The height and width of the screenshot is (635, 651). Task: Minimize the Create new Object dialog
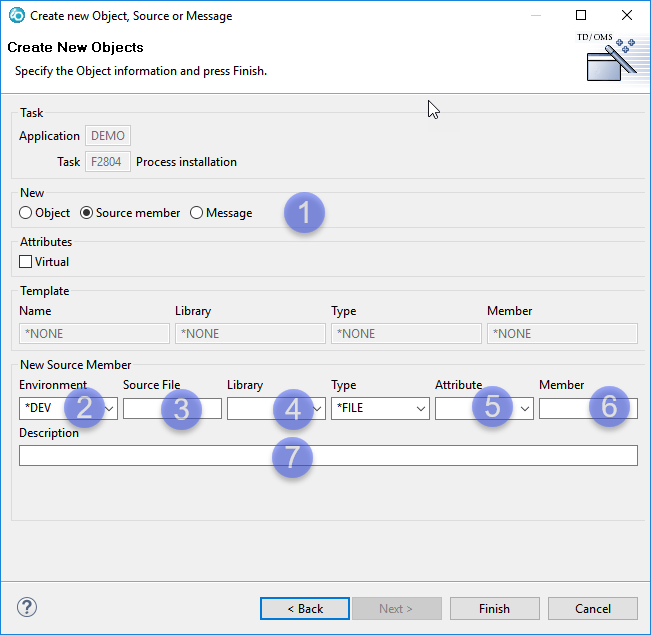pyautogui.click(x=536, y=16)
